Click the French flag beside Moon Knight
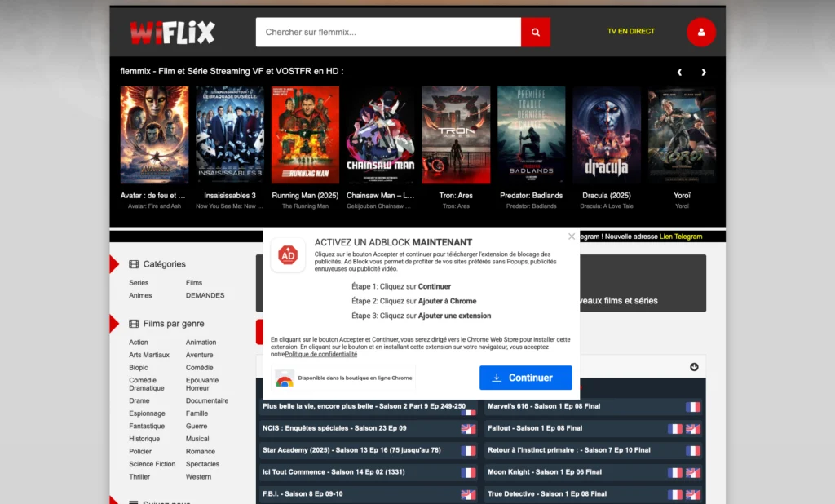Screen dimensions: 835x504 [x=674, y=472]
